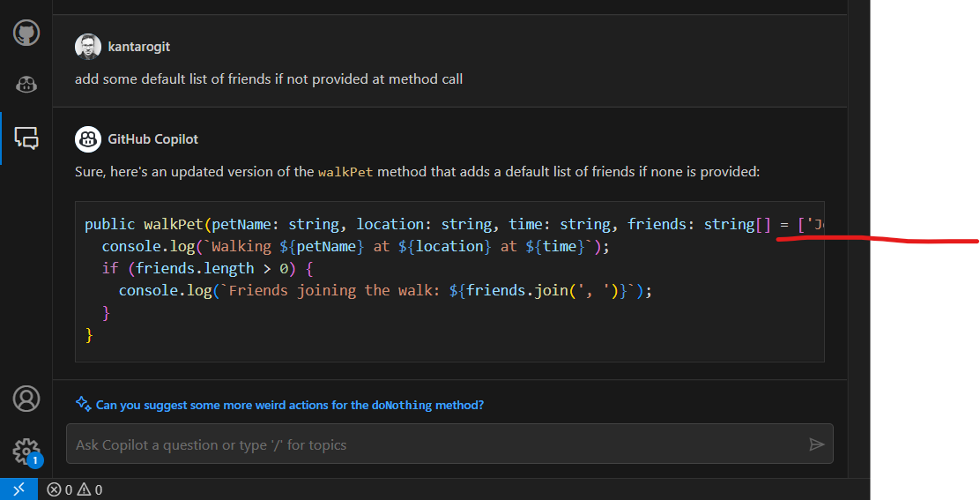Ask the suggested doNothing method question
980x500 pixels.
289,405
